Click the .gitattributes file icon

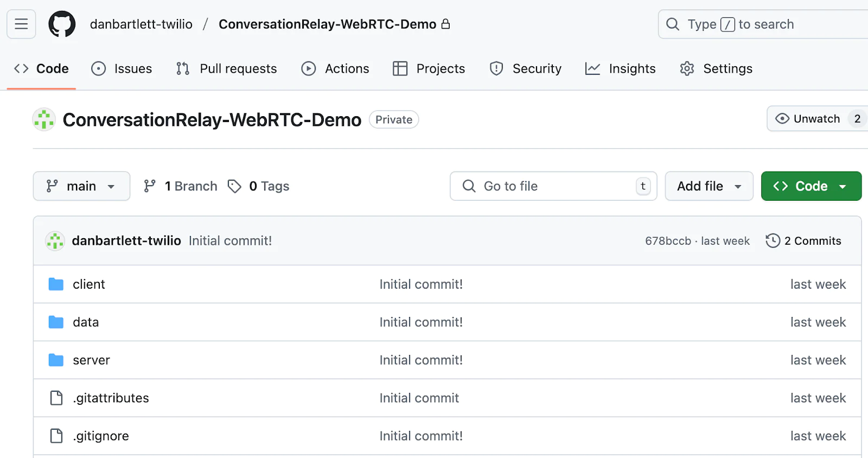56,398
